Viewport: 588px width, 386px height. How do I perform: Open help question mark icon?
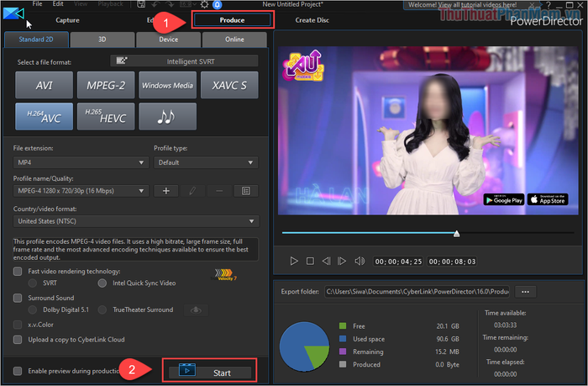click(549, 5)
